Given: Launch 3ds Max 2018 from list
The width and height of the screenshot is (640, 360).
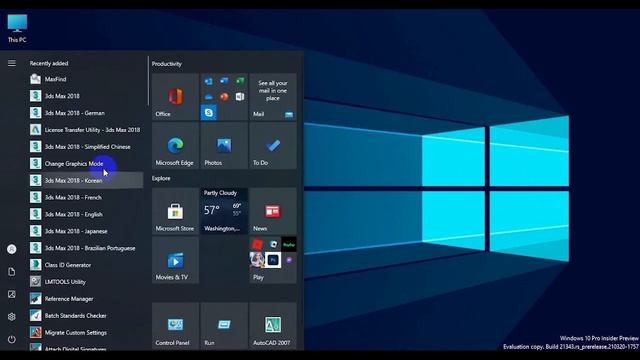Looking at the screenshot, I should pos(86,96).
